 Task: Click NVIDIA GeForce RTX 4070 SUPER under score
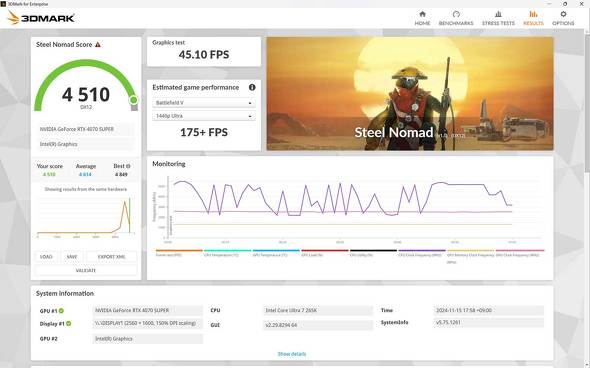click(x=86, y=129)
